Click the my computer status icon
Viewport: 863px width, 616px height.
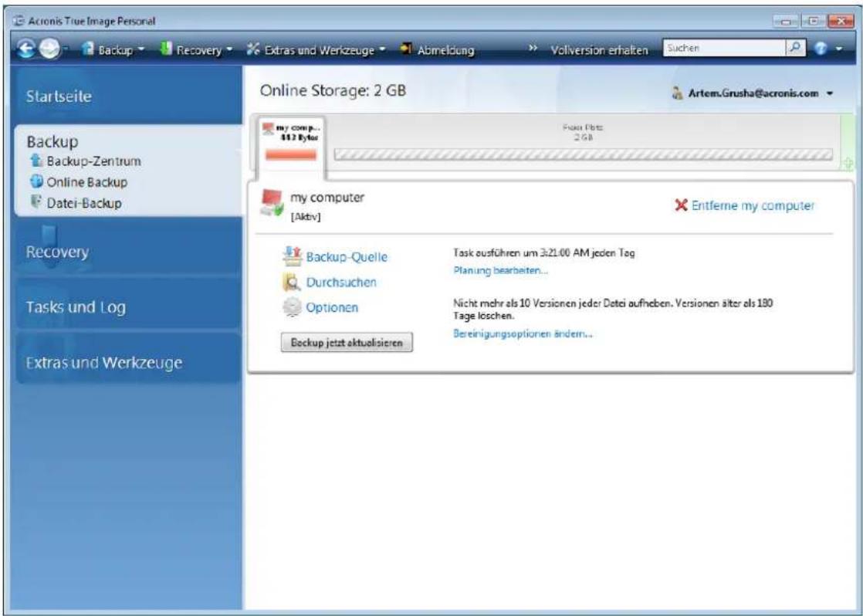pos(272,203)
